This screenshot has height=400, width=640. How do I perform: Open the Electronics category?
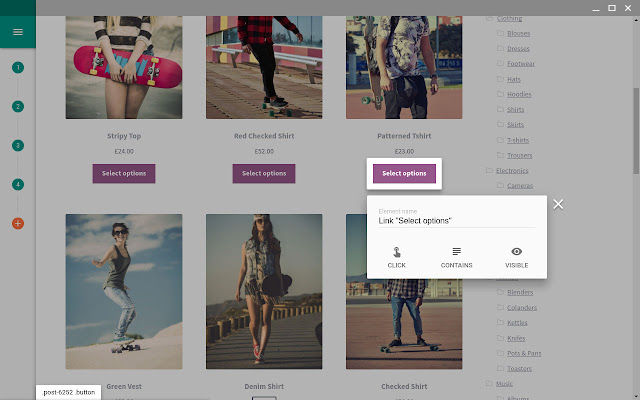click(512, 171)
